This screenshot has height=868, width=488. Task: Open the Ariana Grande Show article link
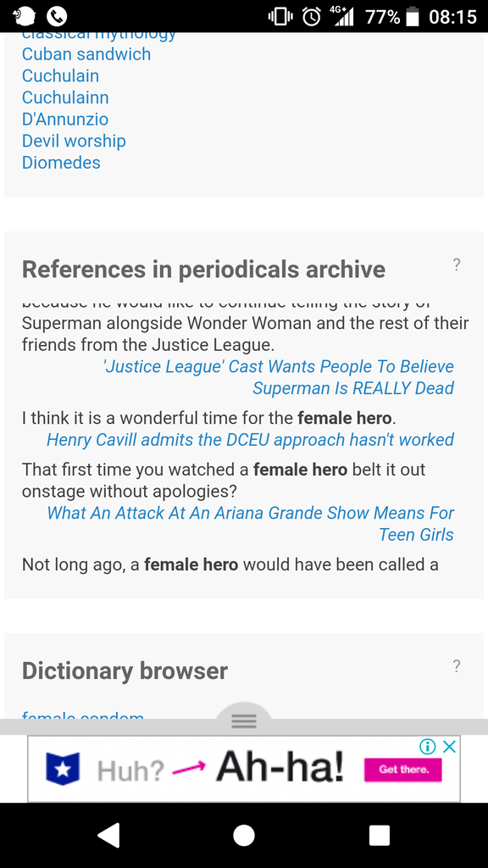click(250, 524)
